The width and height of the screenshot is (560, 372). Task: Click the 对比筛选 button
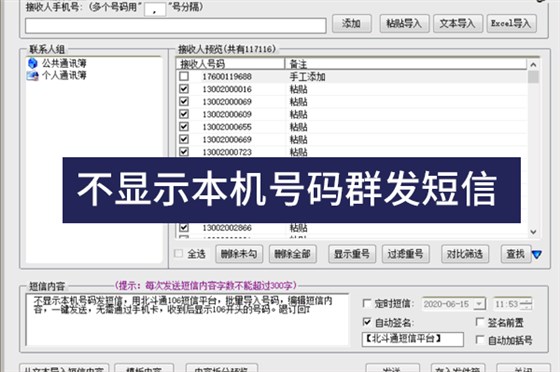click(465, 254)
